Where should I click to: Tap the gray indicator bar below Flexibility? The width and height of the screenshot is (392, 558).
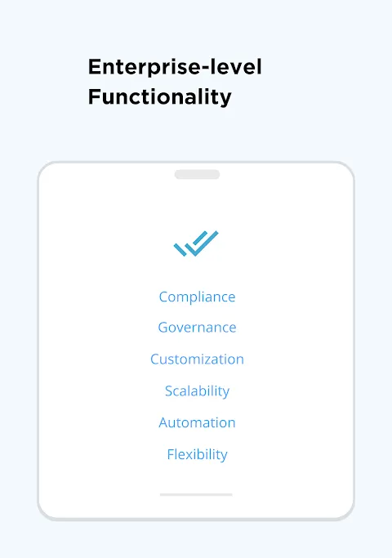click(x=196, y=494)
